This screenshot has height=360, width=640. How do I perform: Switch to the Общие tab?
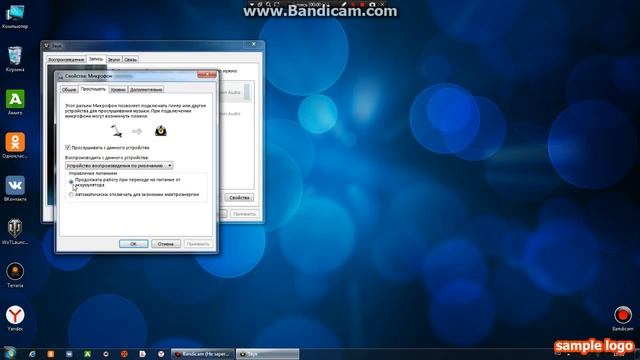point(69,89)
